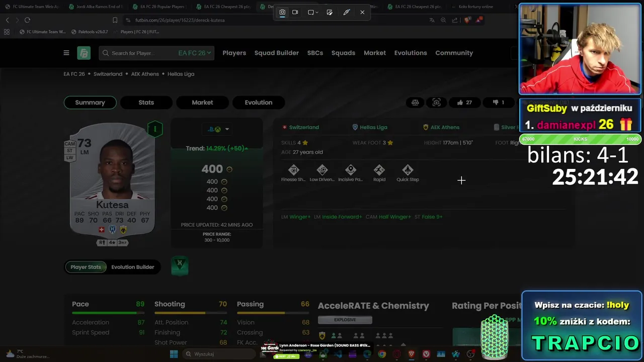
Task: Go back in browser history
Action: (7, 20)
